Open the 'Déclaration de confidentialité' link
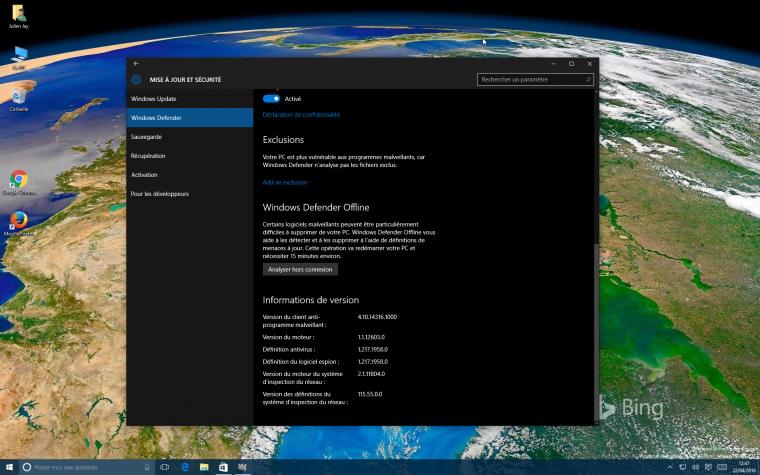This screenshot has height=475, width=760. tap(301, 115)
